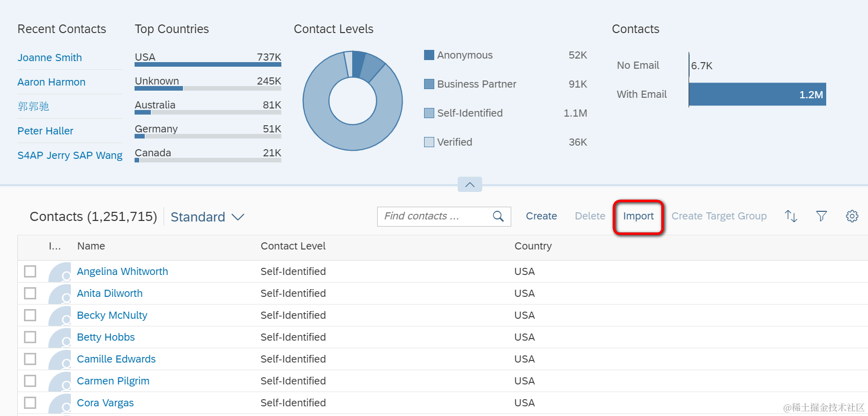
Task: Tick the Carmen Pilgrim row checkbox
Action: tap(30, 381)
